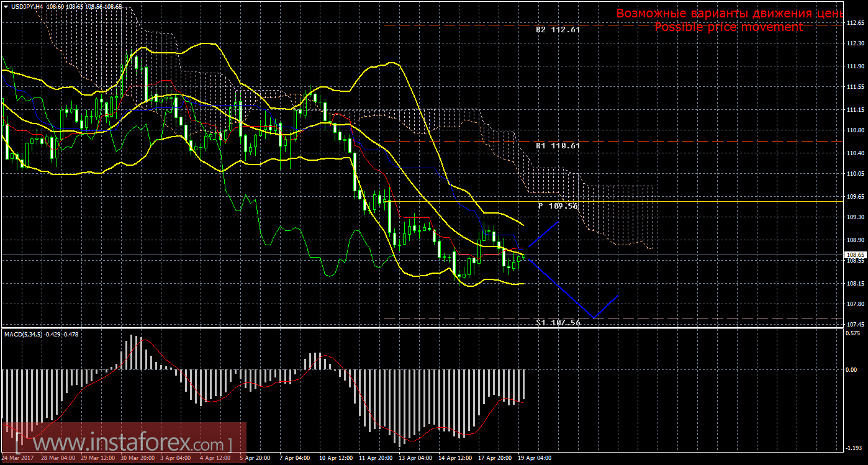Viewport: 868px width, 465px height.
Task: Select the P 109.56 pivot label
Action: tap(558, 205)
